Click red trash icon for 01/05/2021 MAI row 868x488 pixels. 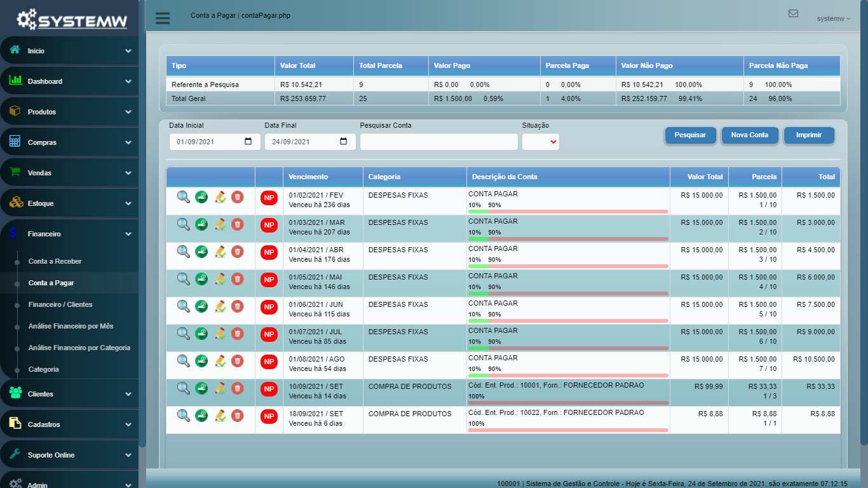coord(238,279)
